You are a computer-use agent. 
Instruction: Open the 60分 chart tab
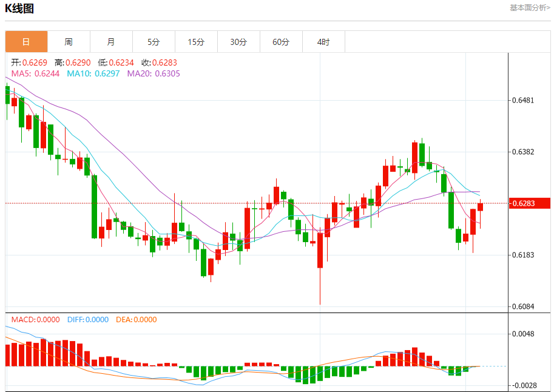click(x=281, y=42)
